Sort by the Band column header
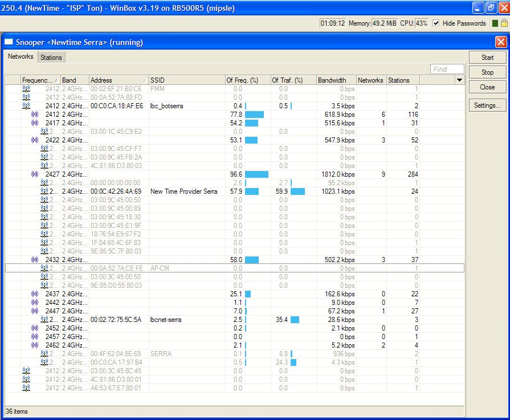 point(75,80)
